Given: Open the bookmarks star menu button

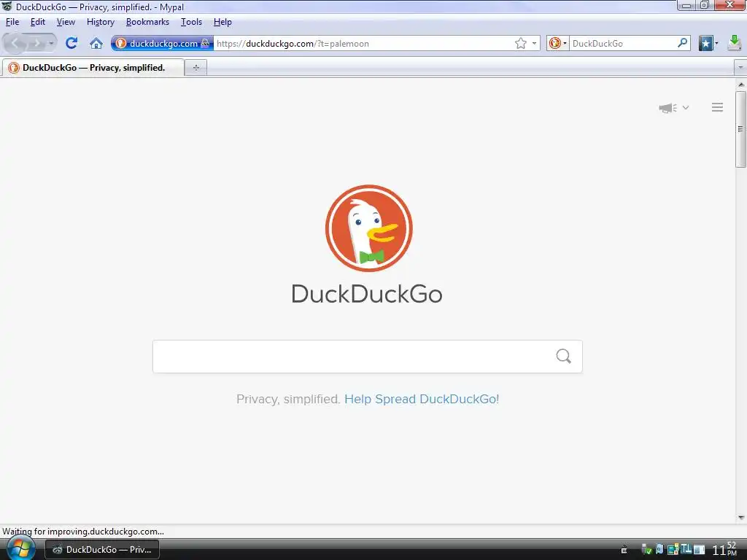Looking at the screenshot, I should (x=705, y=43).
